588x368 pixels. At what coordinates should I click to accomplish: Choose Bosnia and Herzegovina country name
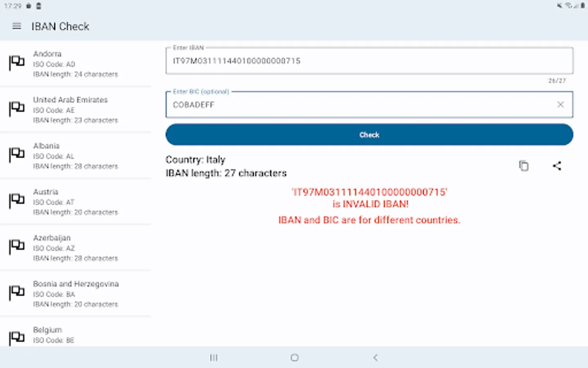click(76, 284)
